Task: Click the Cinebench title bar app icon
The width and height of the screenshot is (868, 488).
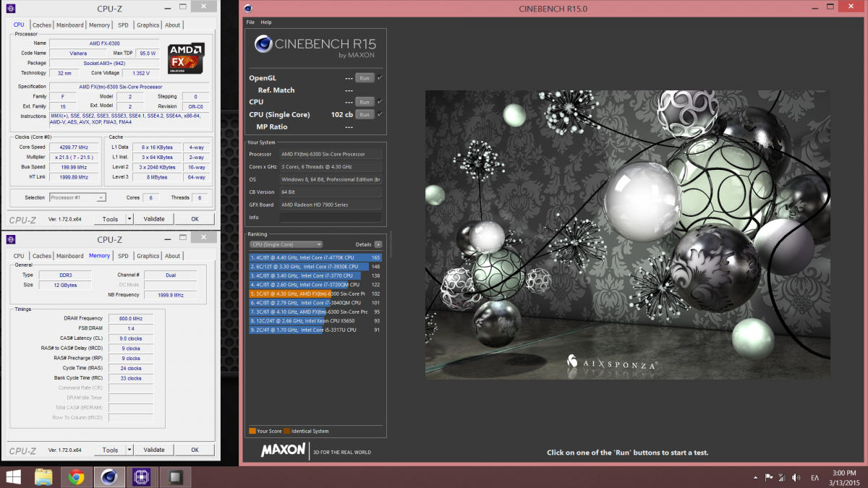Action: [249, 9]
